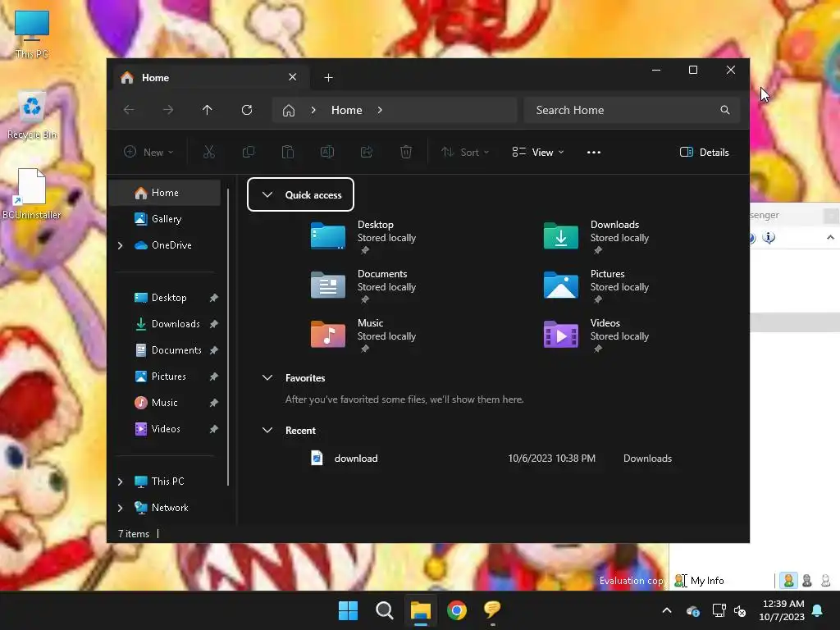Show hidden system tray icons
The height and width of the screenshot is (630, 840).
pos(667,610)
